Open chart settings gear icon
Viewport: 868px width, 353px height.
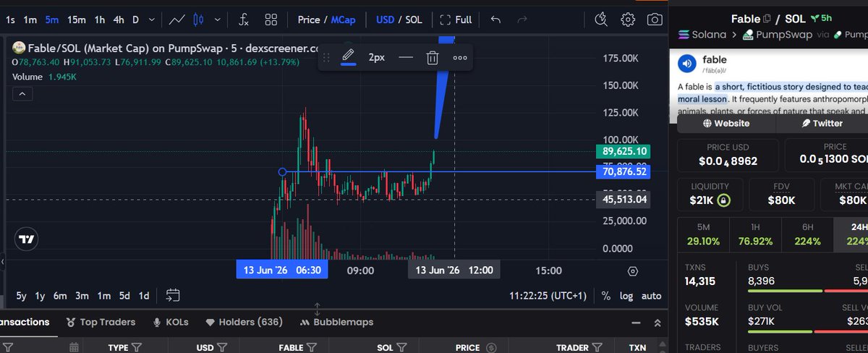(628, 20)
